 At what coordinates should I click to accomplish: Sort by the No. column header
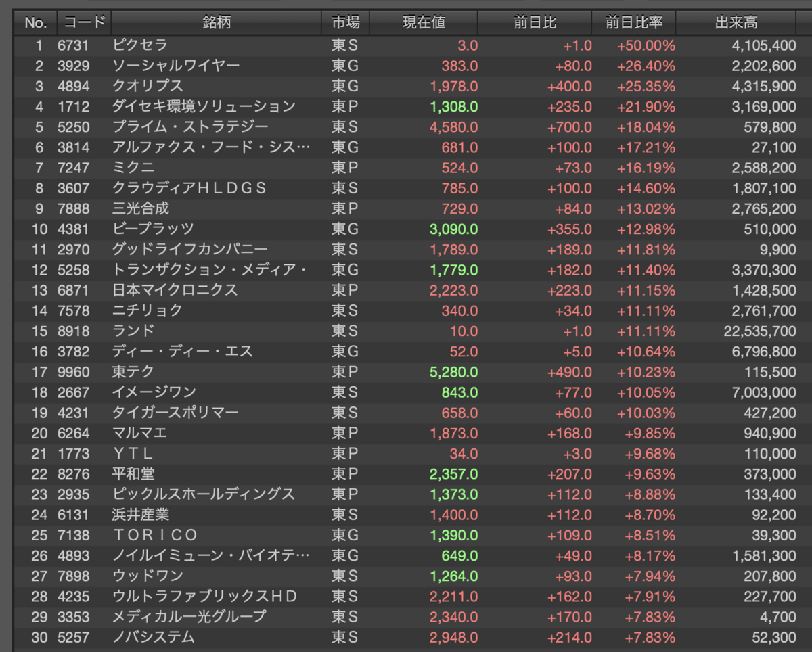pyautogui.click(x=35, y=22)
